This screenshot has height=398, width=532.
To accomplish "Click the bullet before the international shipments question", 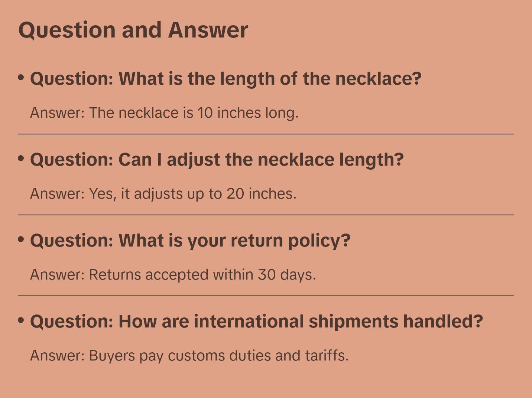I will [21, 320].
